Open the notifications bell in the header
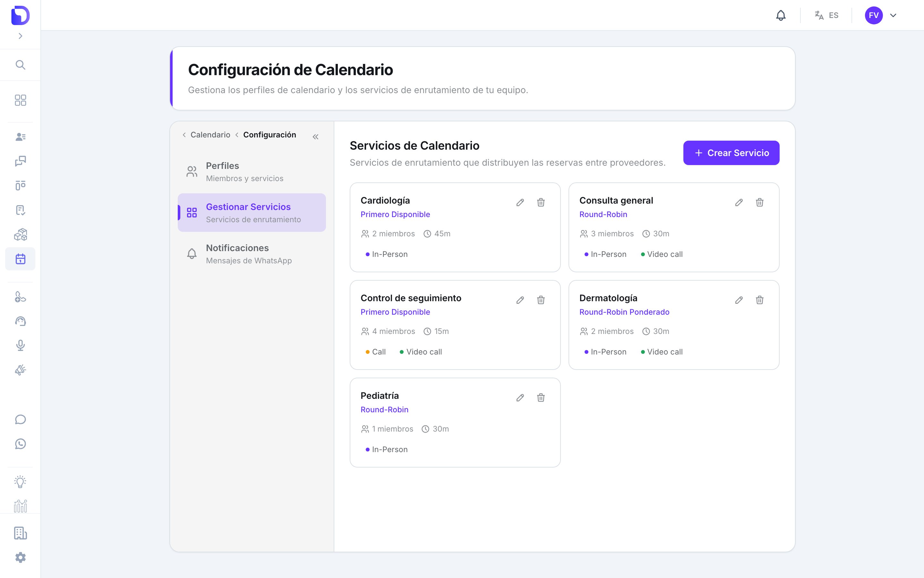This screenshot has width=924, height=578. pyautogui.click(x=781, y=15)
